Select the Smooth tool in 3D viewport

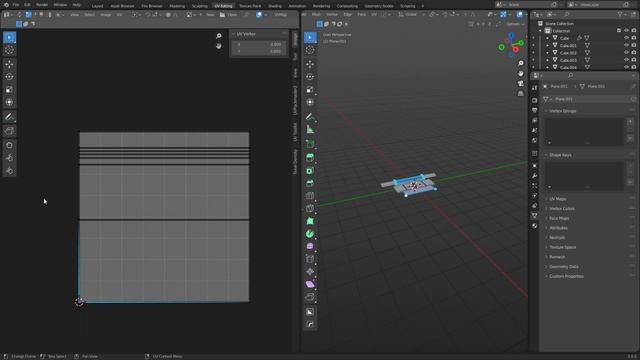click(310, 246)
